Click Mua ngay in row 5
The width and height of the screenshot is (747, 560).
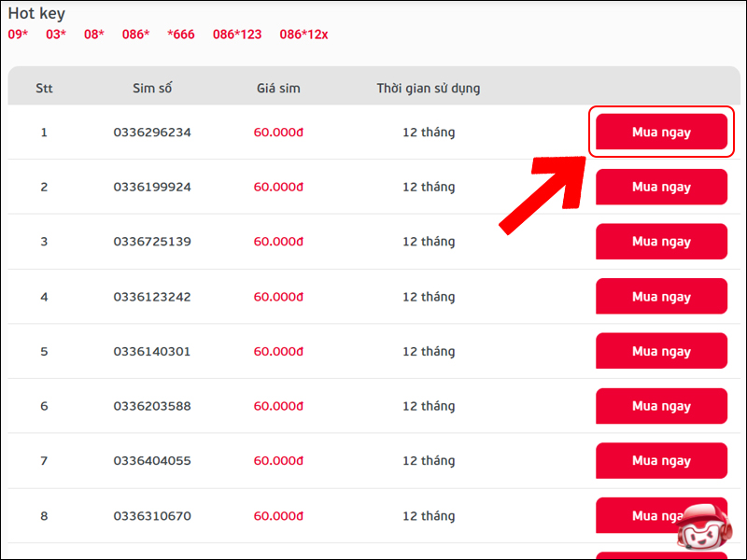[661, 352]
